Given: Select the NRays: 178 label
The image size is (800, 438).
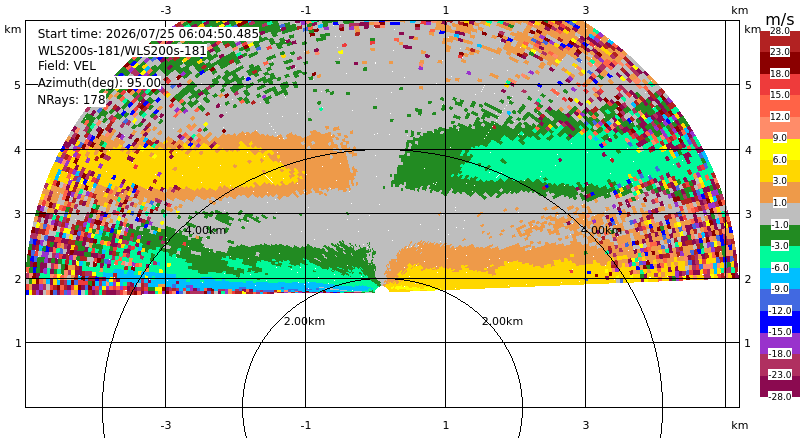Looking at the screenshot, I should click(71, 100).
